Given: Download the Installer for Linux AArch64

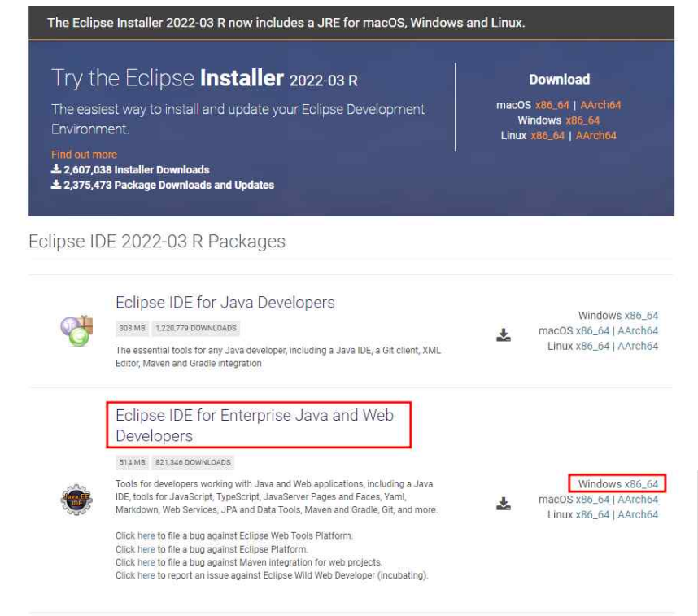Looking at the screenshot, I should (x=596, y=135).
